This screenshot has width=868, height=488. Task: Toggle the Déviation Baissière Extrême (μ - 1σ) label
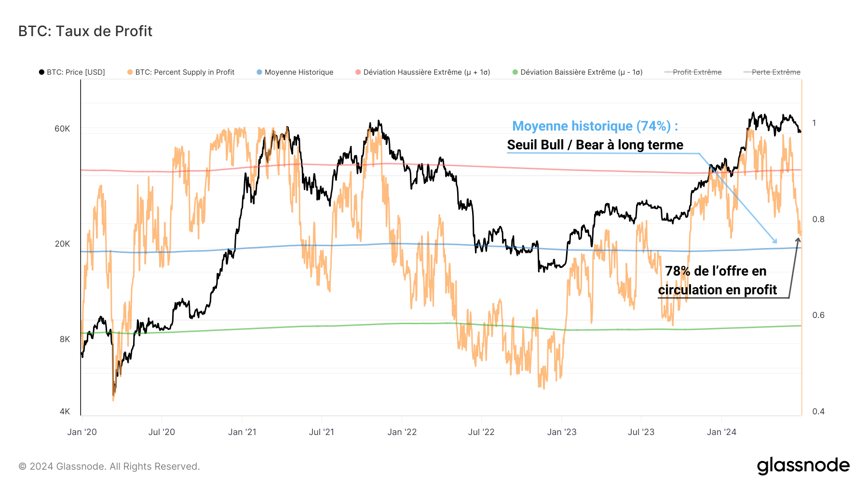point(581,72)
